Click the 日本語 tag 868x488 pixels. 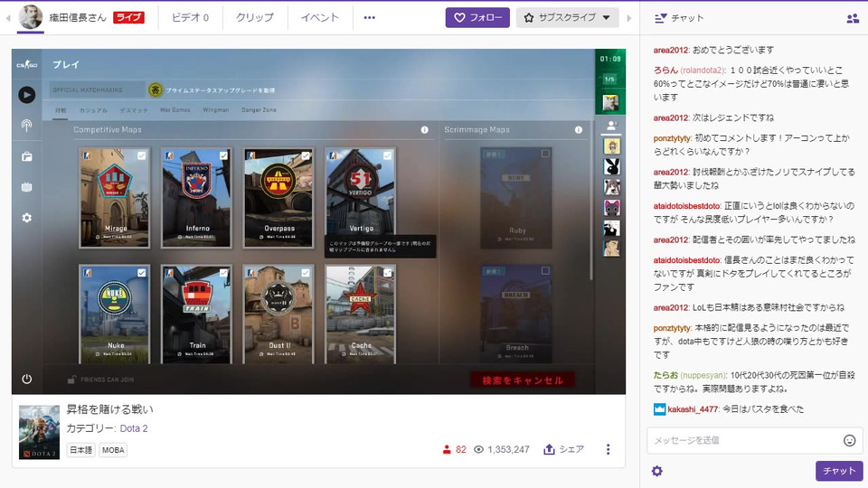click(80, 450)
